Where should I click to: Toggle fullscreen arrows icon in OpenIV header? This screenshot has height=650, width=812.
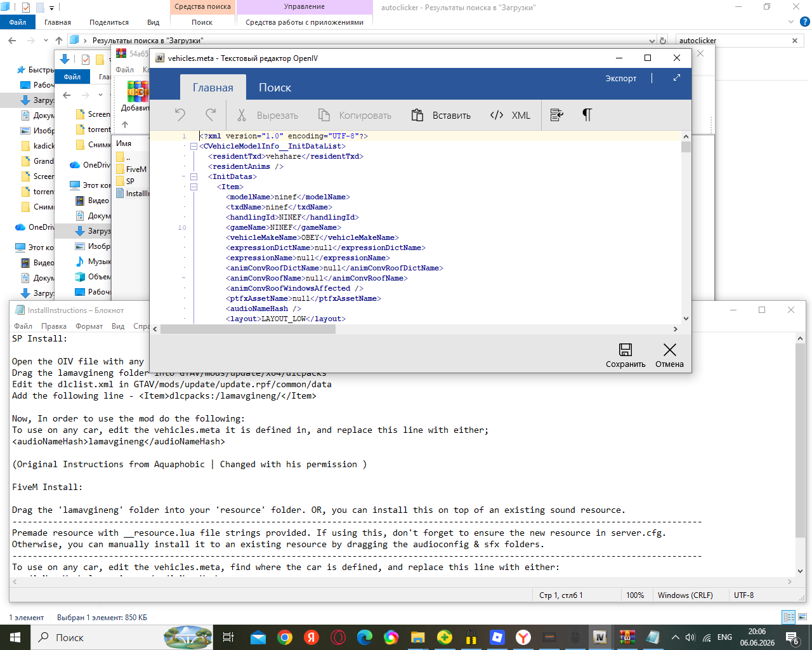[677, 77]
